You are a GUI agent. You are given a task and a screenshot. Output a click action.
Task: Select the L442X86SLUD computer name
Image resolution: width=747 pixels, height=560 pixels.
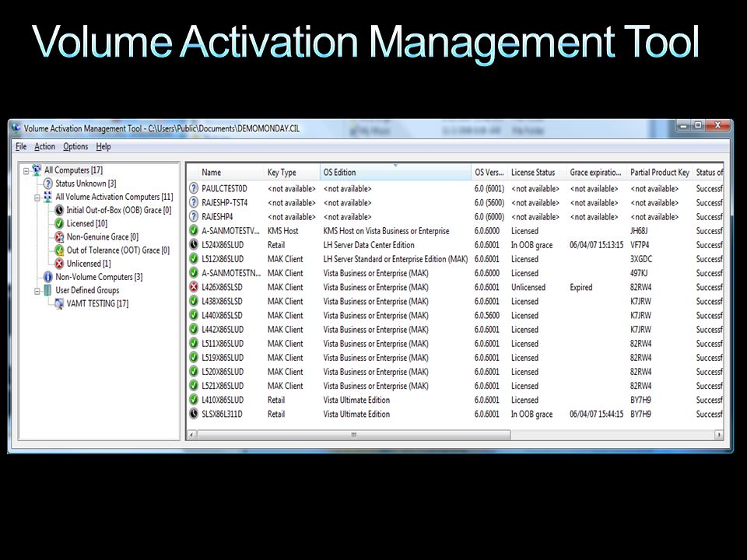point(223,330)
